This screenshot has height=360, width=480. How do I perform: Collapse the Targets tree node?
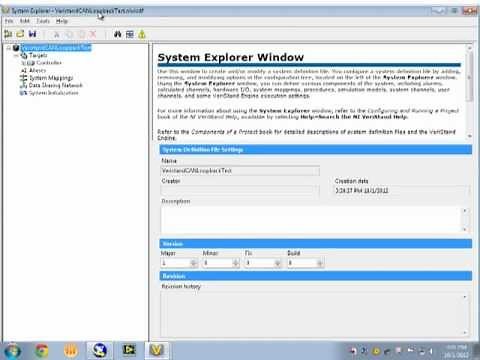(16, 56)
